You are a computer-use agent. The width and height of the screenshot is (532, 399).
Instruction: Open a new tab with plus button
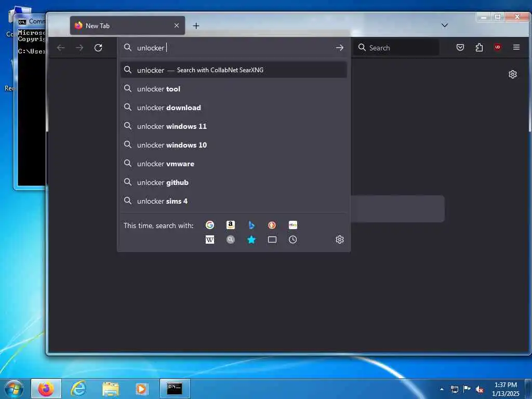196,26
